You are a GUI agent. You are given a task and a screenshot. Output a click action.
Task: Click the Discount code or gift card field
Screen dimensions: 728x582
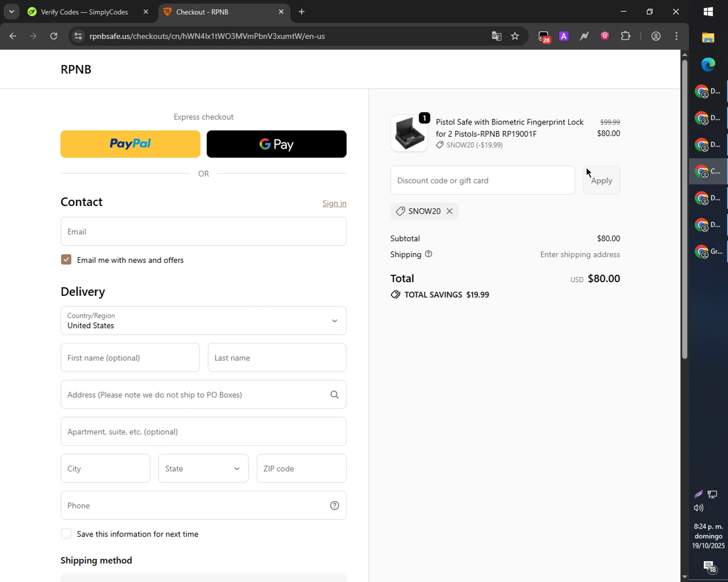[x=483, y=180]
